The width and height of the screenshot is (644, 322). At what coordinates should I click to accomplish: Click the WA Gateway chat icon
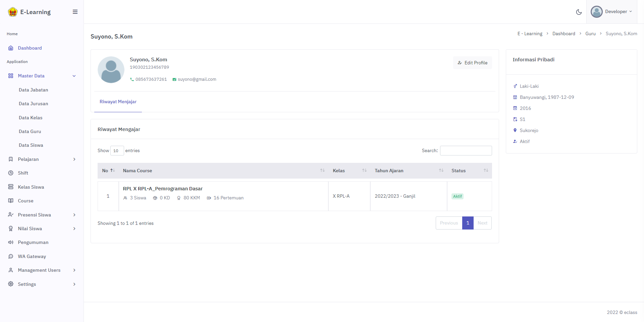coord(11,256)
